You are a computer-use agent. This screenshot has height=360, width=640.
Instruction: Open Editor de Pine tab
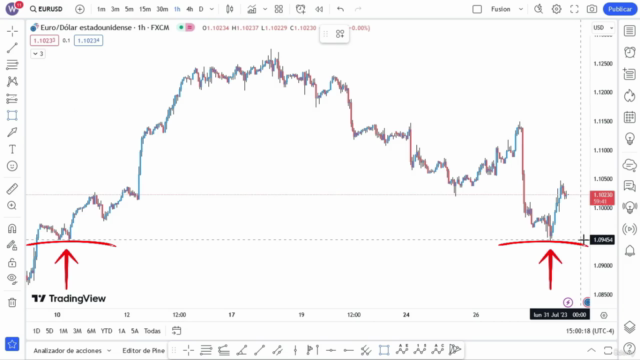point(143,351)
